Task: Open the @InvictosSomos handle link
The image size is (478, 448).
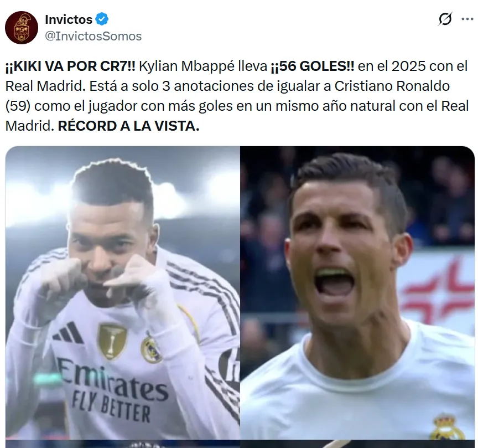Action: [x=93, y=36]
